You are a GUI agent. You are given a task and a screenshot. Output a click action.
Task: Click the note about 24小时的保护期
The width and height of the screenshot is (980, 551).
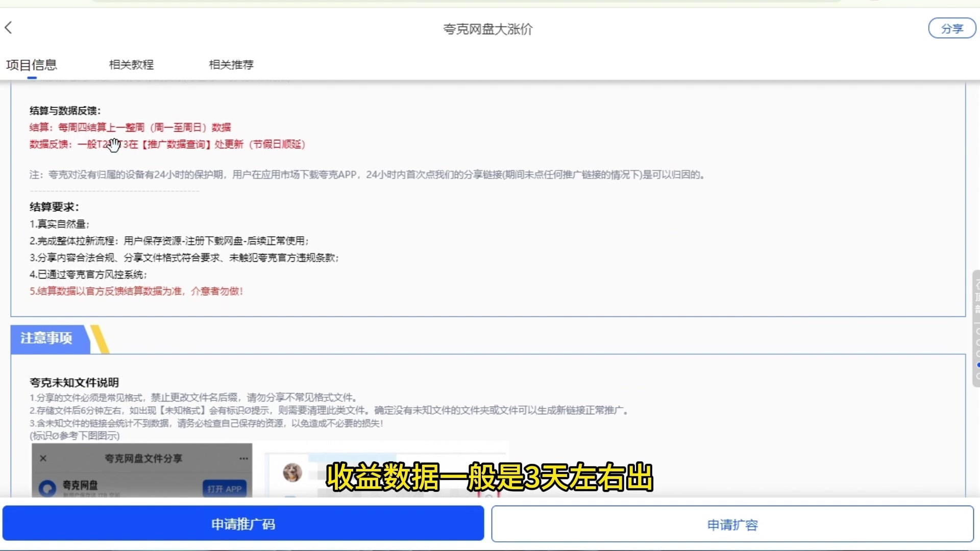pyautogui.click(x=367, y=174)
